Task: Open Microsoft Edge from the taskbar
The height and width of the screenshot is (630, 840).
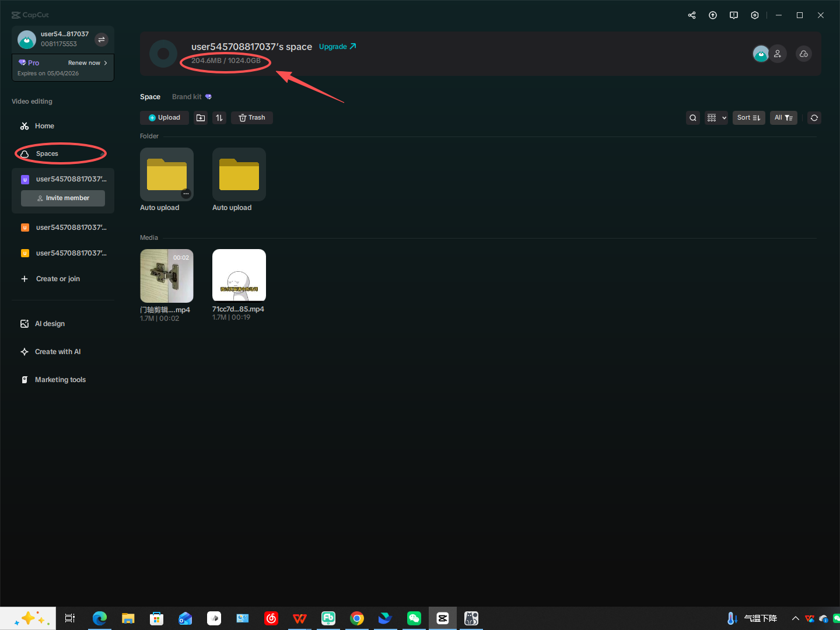Action: tap(100, 618)
